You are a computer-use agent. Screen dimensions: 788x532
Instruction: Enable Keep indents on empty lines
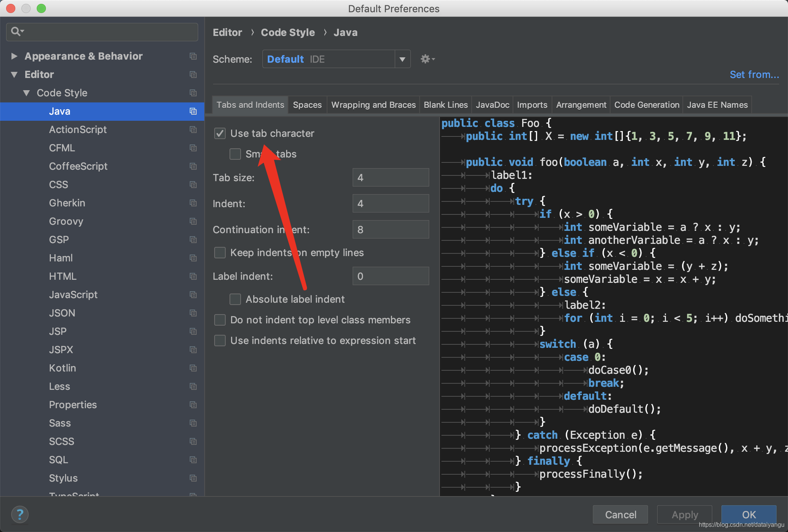tap(220, 253)
